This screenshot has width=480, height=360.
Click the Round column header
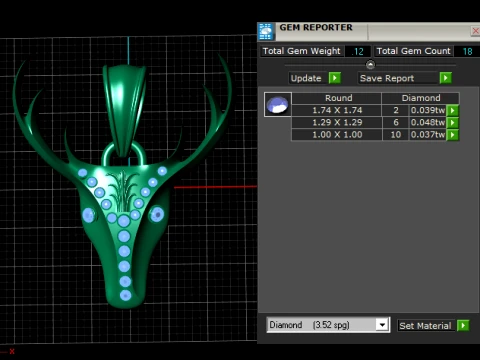337,98
